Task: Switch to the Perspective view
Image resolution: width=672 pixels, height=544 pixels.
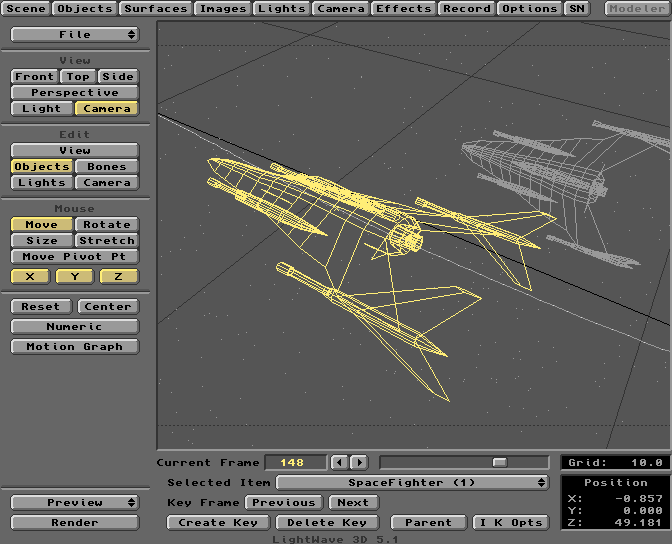Action: point(75,92)
